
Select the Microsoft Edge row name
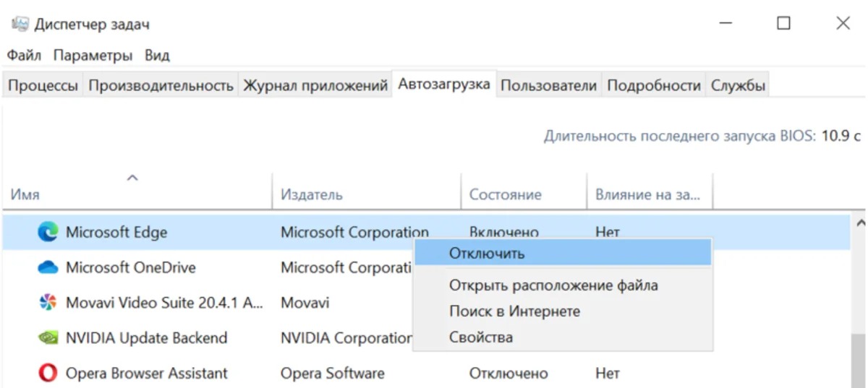point(116,232)
